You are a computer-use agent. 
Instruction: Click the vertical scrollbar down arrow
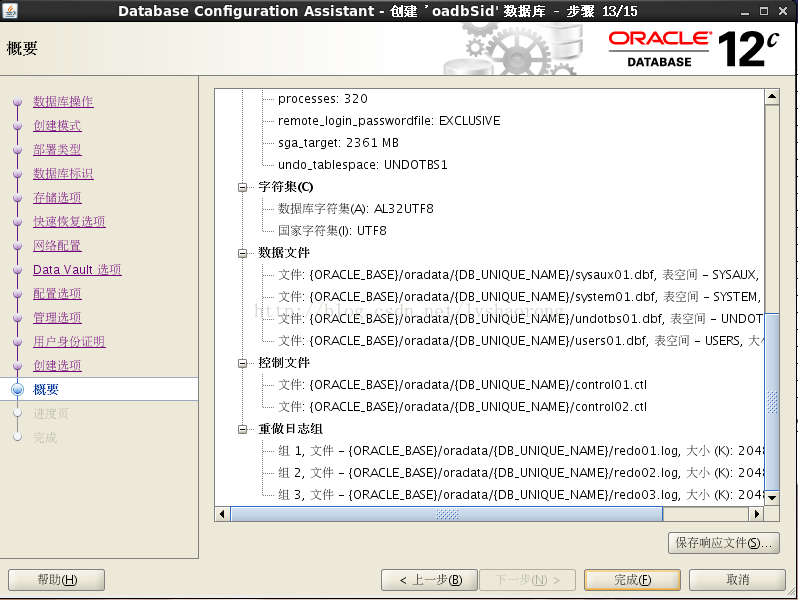[x=772, y=498]
